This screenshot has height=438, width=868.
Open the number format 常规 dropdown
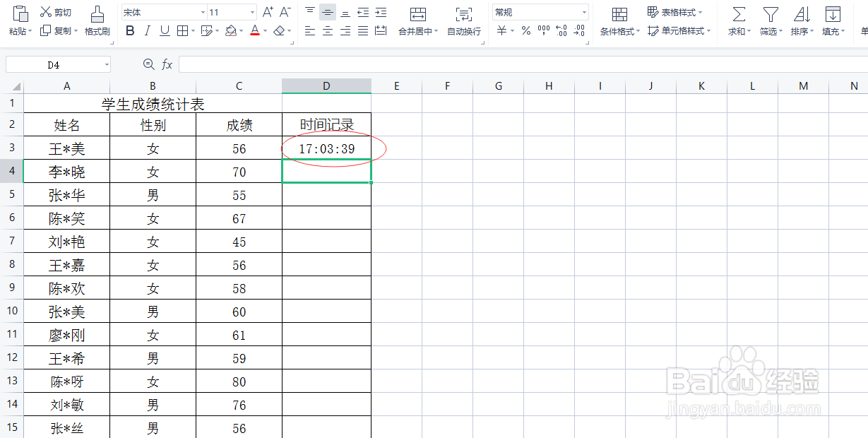(584, 13)
